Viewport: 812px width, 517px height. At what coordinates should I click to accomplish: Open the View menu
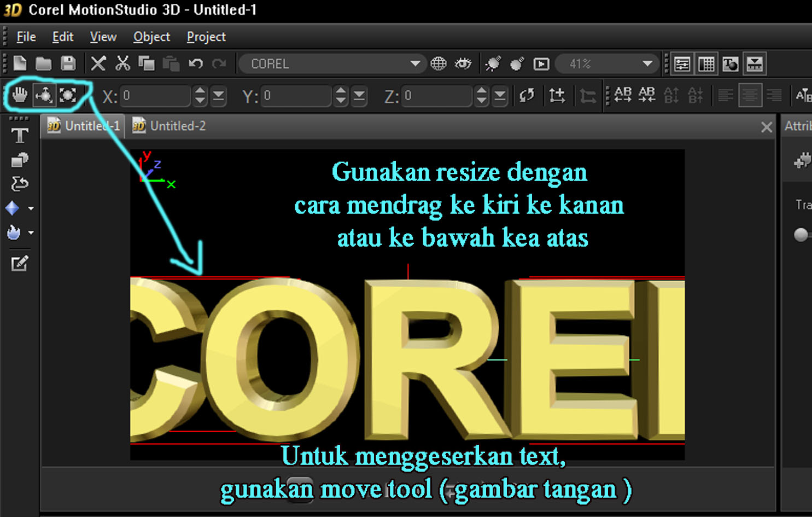point(103,37)
